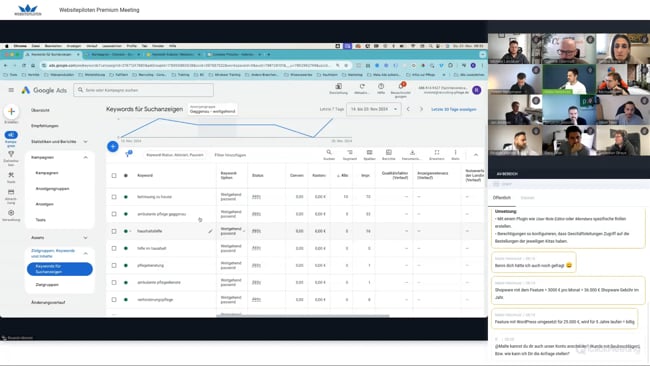This screenshot has height=366, width=650.
Task: Open the Google Ads hamburger menu
Action: [x=11, y=90]
